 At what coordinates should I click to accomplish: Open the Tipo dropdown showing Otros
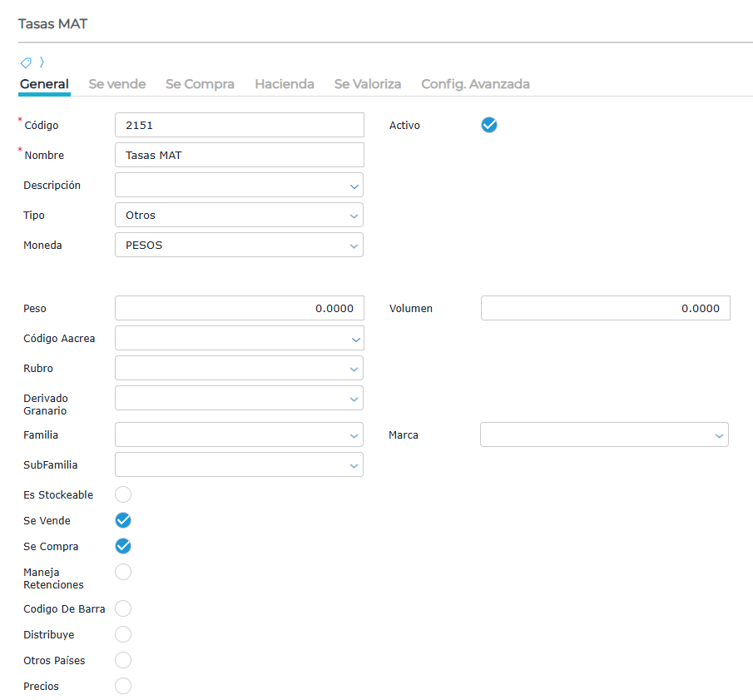(x=239, y=215)
